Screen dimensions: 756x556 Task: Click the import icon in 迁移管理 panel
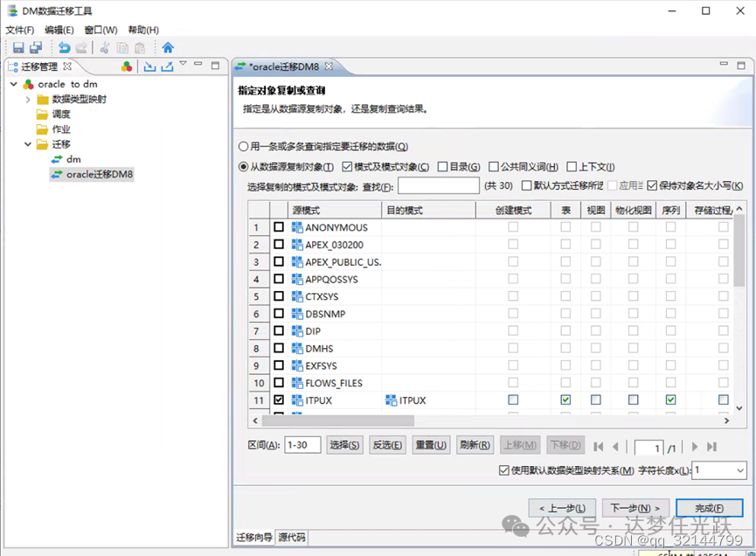[x=150, y=66]
